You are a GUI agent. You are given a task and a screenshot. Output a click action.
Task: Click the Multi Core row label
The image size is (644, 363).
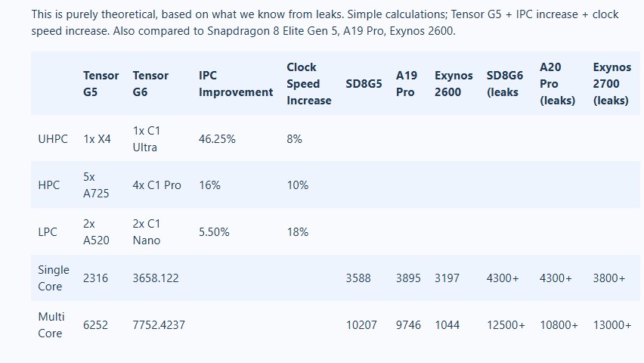tap(51, 324)
